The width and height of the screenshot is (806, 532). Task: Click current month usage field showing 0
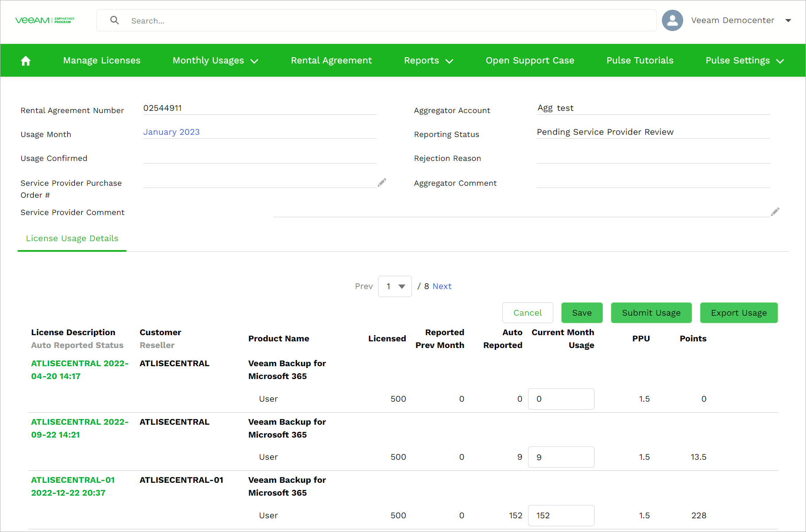(x=561, y=399)
